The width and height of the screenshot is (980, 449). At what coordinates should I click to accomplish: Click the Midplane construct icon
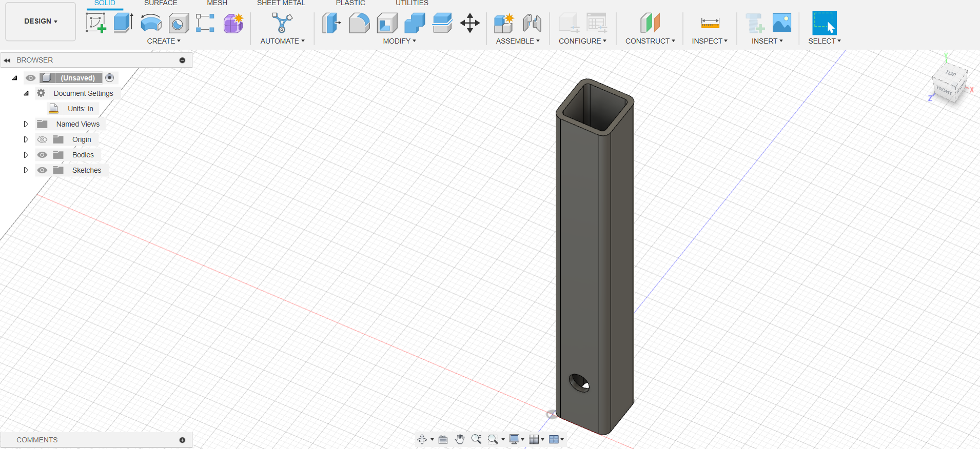coord(650,23)
